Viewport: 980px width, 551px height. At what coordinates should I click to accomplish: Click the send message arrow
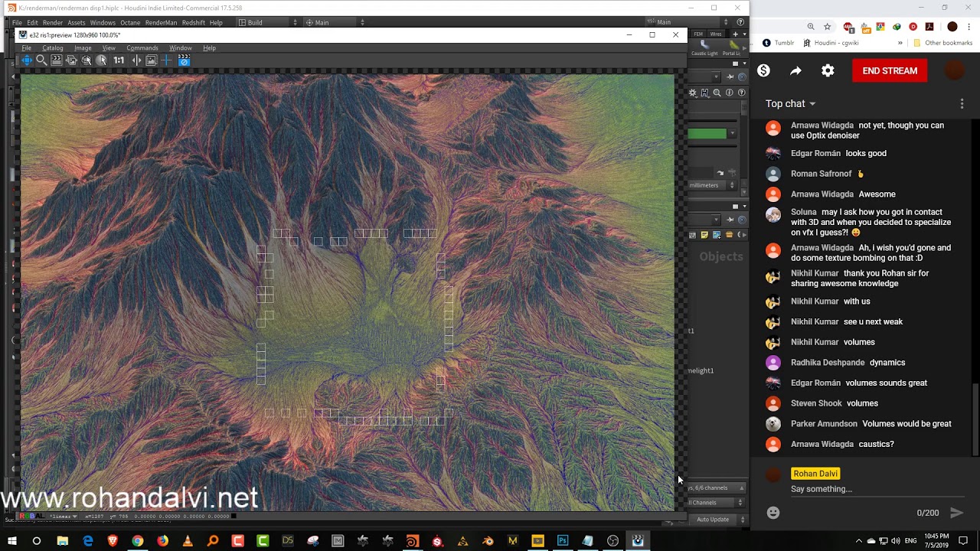(x=956, y=513)
